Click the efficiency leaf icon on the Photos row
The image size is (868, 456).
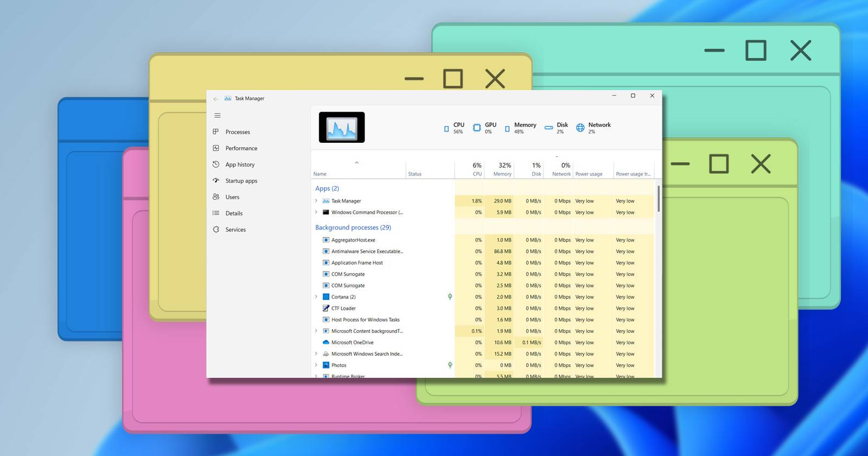[450, 365]
